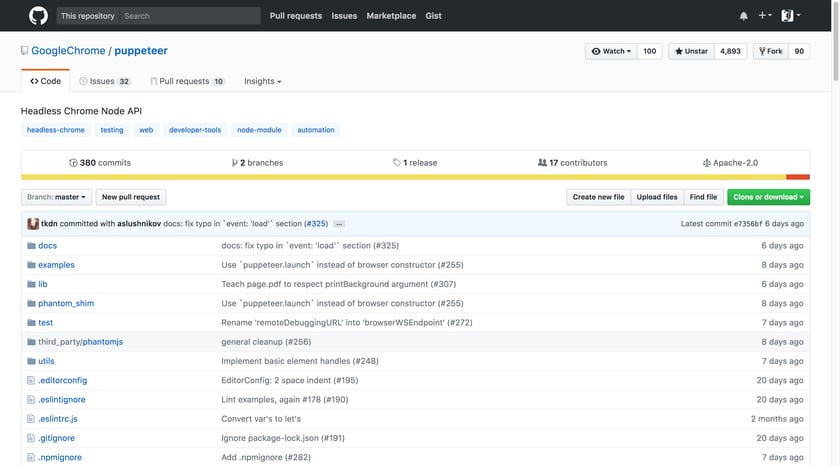The height and width of the screenshot is (466, 840).
Task: Click the .eslintrc.js file icon
Action: (31, 419)
